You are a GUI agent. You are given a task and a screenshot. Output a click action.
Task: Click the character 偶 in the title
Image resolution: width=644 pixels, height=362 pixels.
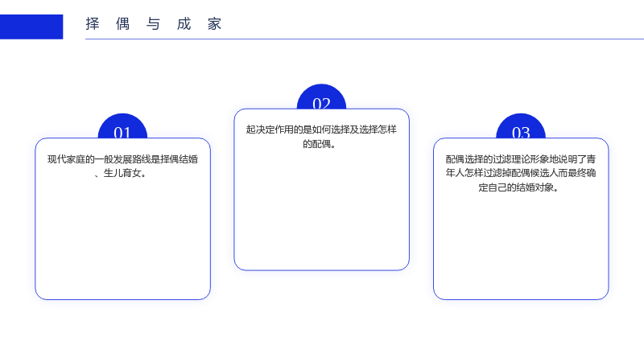pos(123,24)
